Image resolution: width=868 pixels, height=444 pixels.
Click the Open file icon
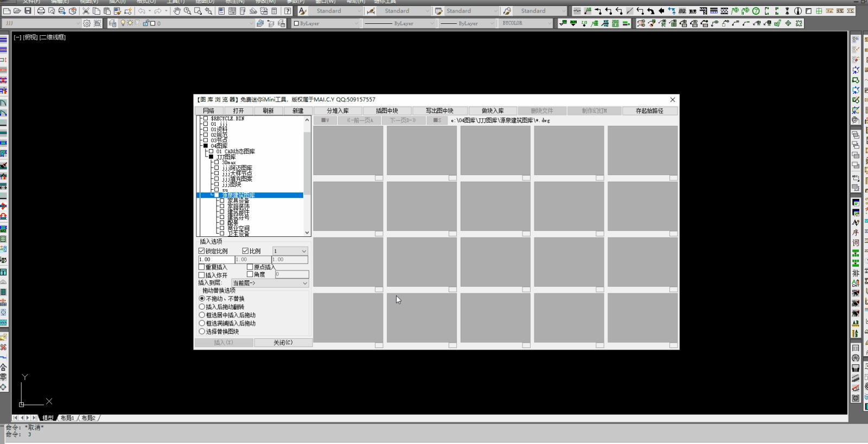pyautogui.click(x=17, y=11)
